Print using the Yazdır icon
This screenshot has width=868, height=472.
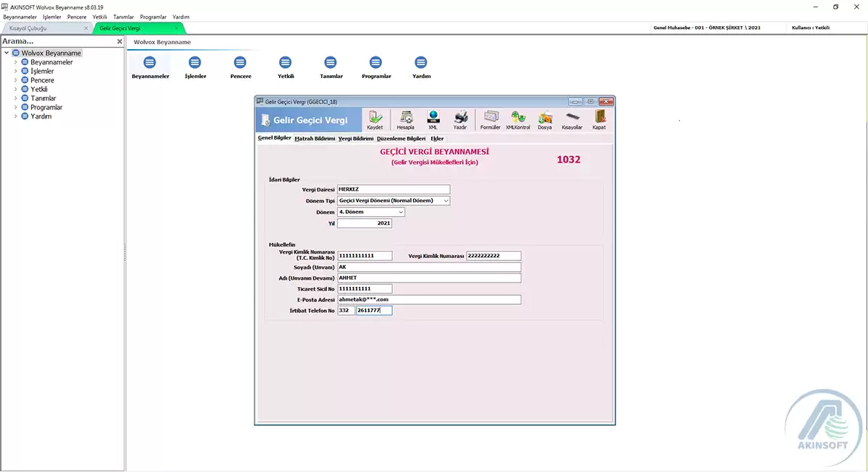point(460,117)
